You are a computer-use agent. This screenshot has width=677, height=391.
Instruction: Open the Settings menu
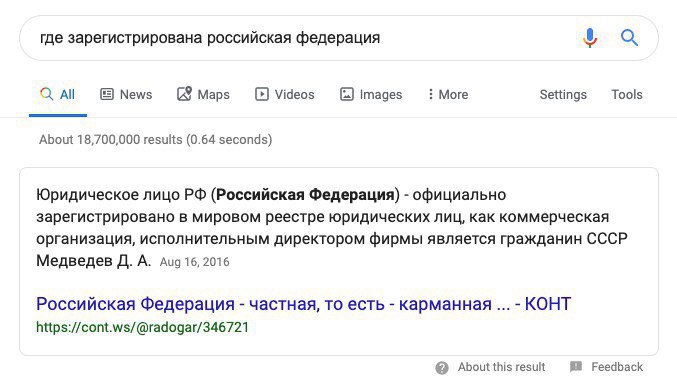563,95
